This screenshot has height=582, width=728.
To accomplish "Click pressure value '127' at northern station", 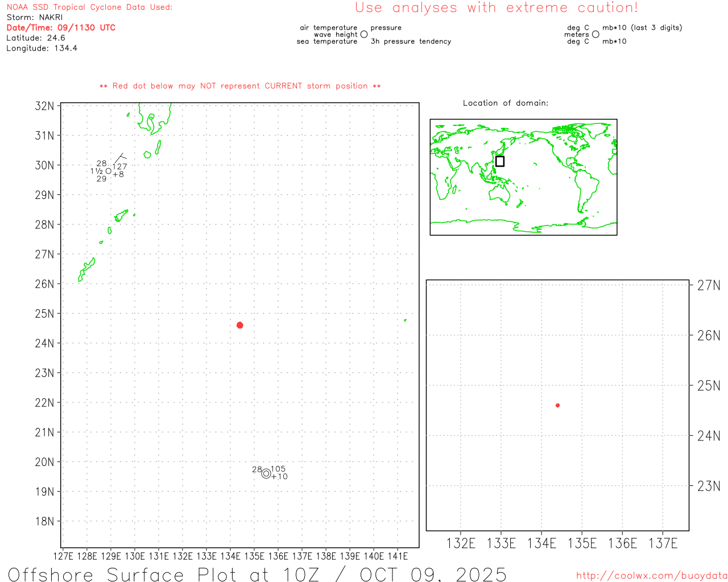I will (120, 167).
